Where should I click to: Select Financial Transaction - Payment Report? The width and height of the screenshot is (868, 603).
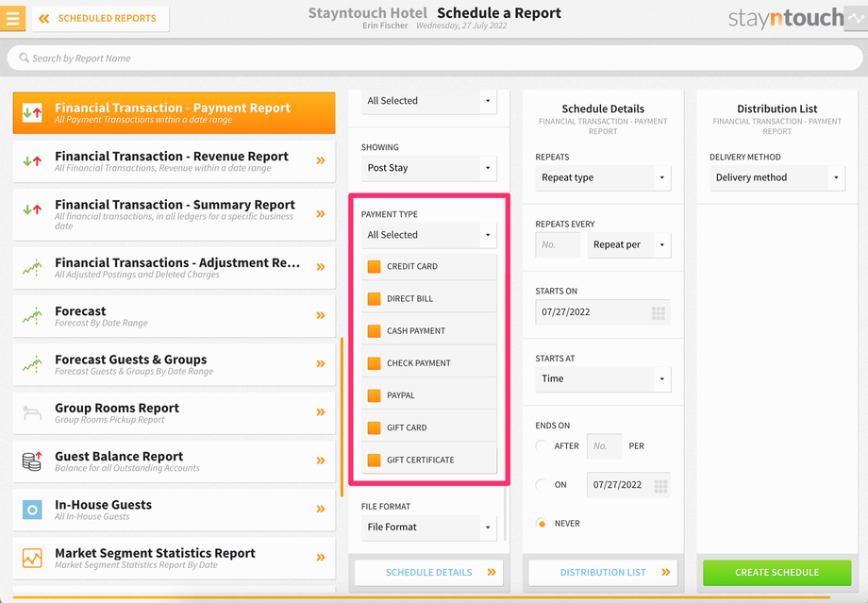click(x=174, y=113)
